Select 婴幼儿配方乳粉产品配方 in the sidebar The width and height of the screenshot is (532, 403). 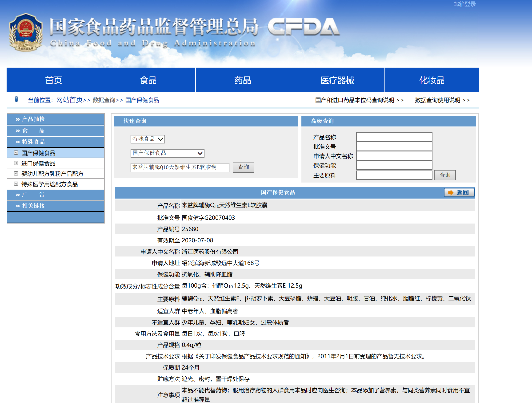tap(56, 174)
